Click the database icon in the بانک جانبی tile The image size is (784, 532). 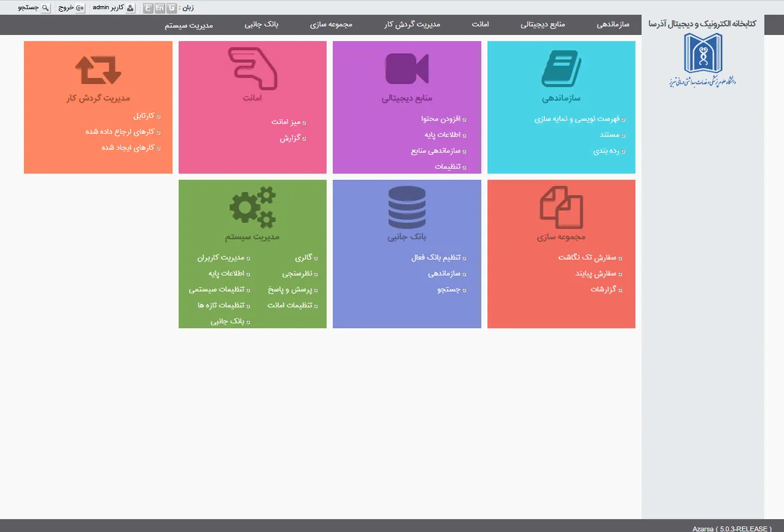click(406, 207)
